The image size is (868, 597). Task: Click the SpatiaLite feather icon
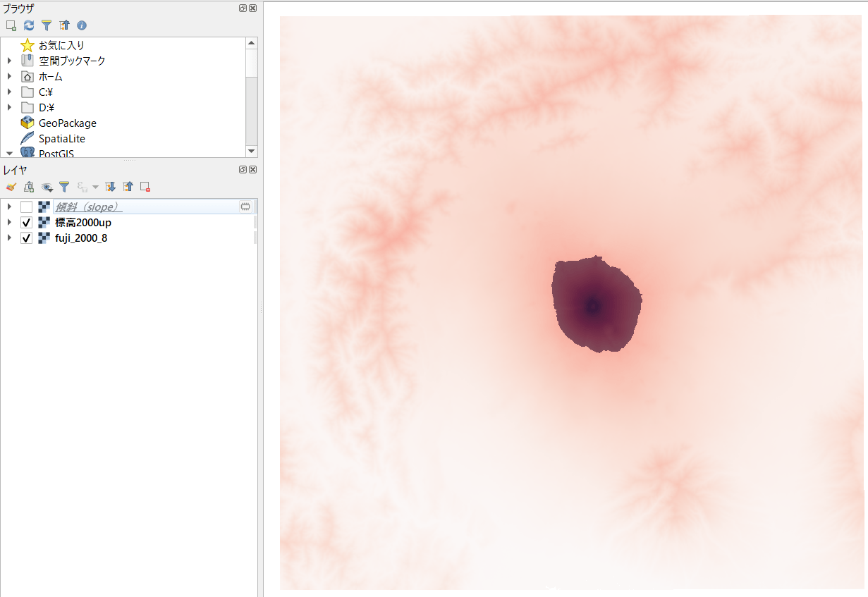pos(27,138)
